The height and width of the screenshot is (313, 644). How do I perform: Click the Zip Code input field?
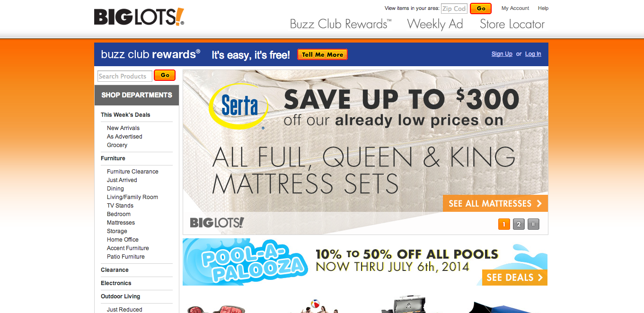454,9
